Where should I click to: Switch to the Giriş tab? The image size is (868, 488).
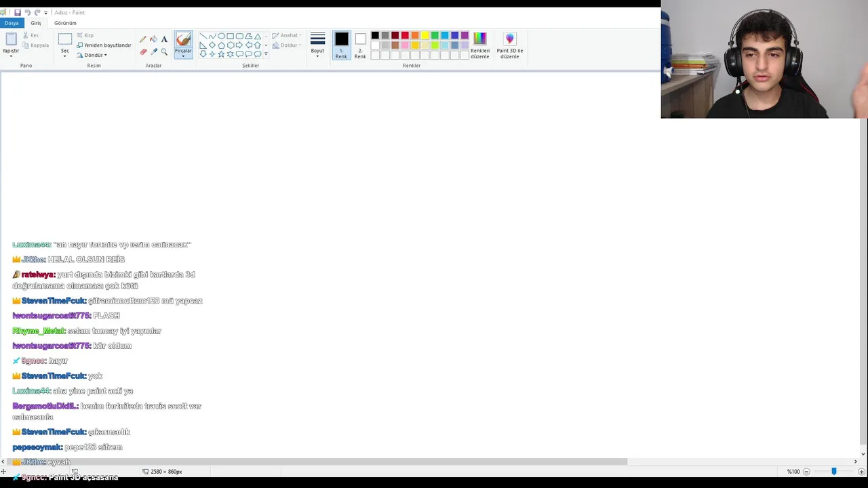[x=36, y=23]
